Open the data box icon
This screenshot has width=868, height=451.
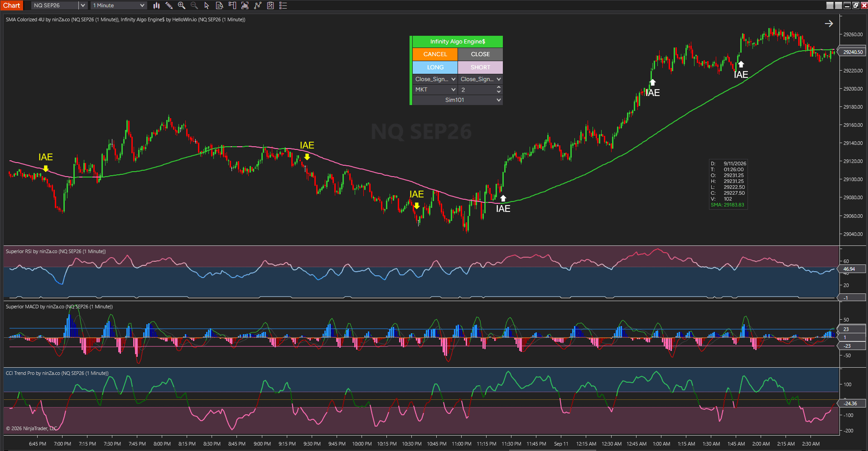click(x=220, y=5)
